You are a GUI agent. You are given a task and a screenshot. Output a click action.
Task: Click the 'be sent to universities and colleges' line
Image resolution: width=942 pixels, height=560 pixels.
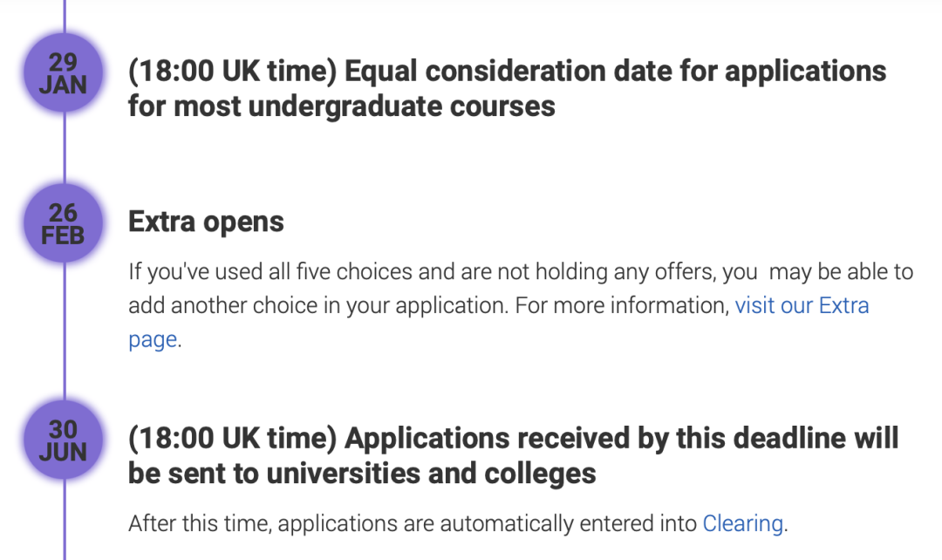[362, 474]
